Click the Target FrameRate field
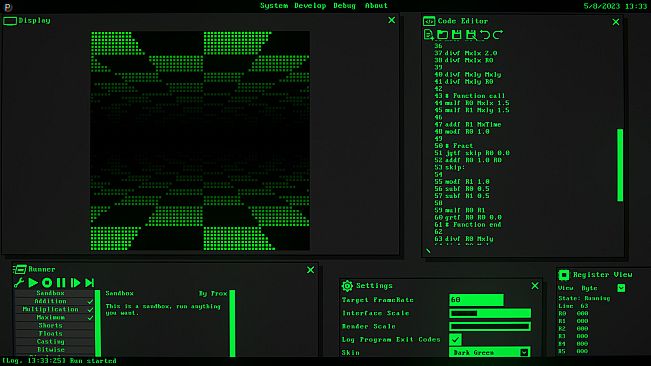The width and height of the screenshot is (651, 366). (x=476, y=300)
